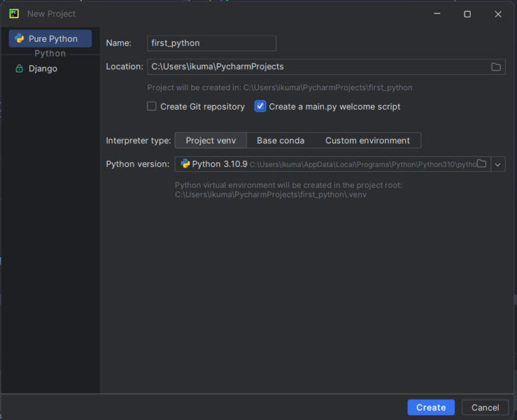
Task: Maximize the New Project window
Action: pos(467,13)
